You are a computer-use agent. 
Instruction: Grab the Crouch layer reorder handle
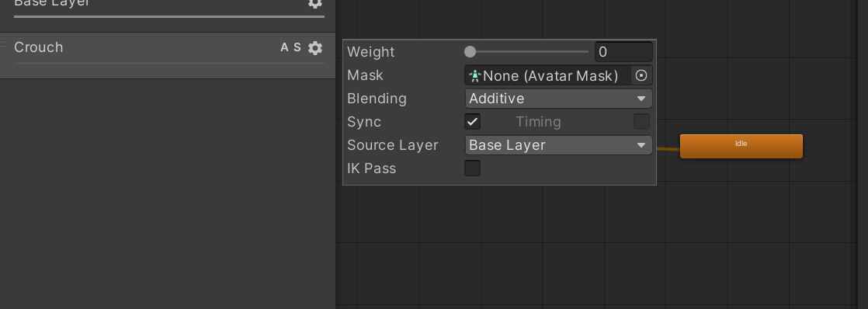(3, 44)
